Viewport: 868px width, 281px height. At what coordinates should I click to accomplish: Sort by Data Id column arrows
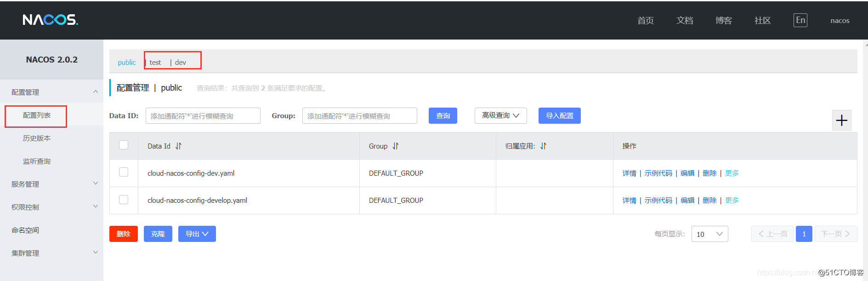(178, 146)
